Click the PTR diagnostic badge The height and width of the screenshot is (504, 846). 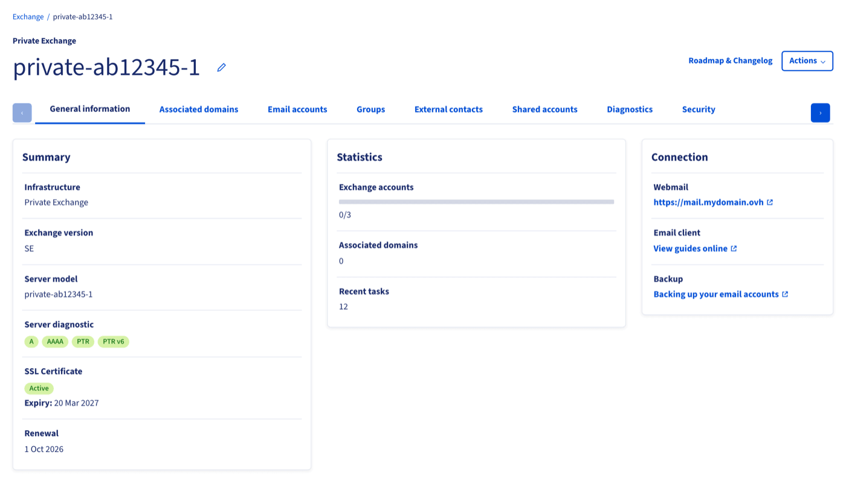(83, 341)
